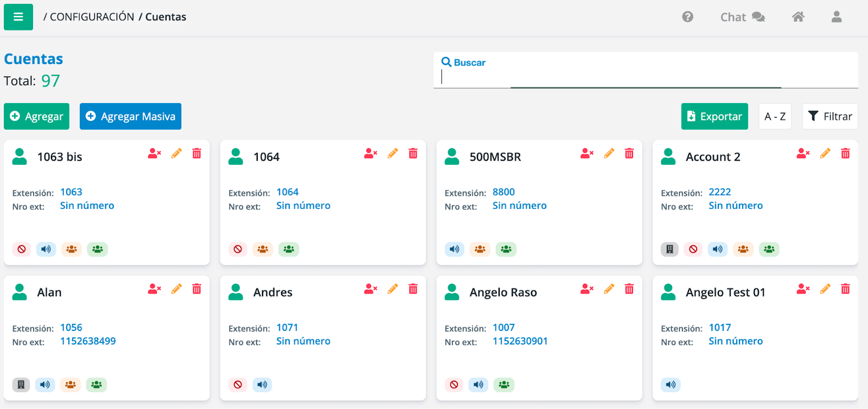Edit the 500MSBR account with pencil
This screenshot has height=409, width=868.
609,154
